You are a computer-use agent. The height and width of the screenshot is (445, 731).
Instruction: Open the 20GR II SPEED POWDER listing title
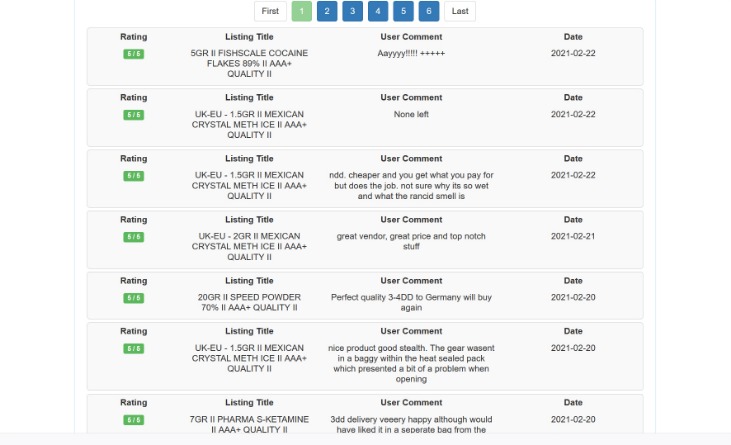(249, 302)
